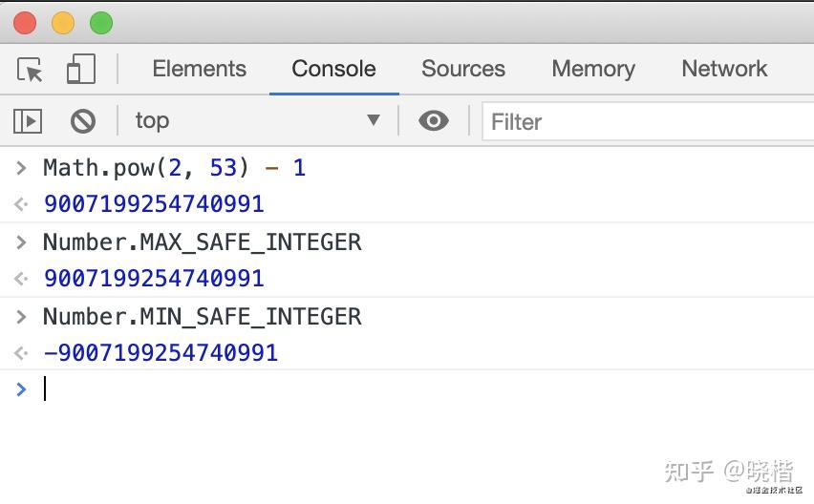
Task: Close the window with the red button
Action: tap(25, 23)
